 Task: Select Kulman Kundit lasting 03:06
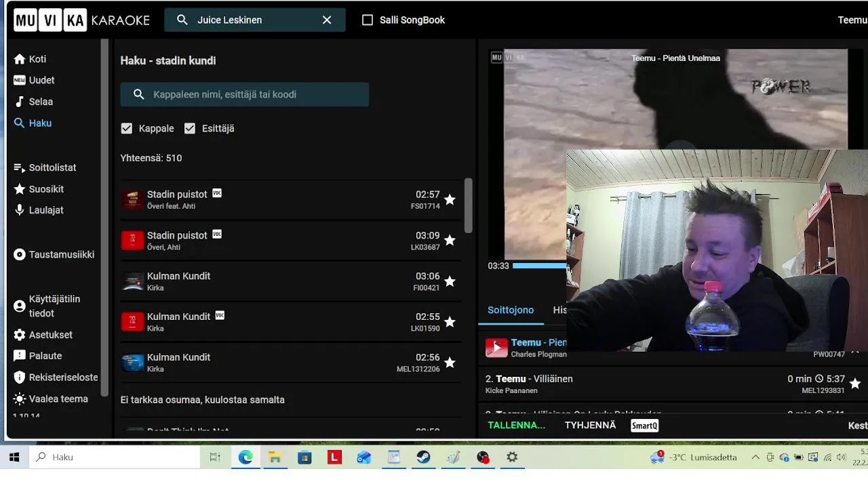pos(291,281)
